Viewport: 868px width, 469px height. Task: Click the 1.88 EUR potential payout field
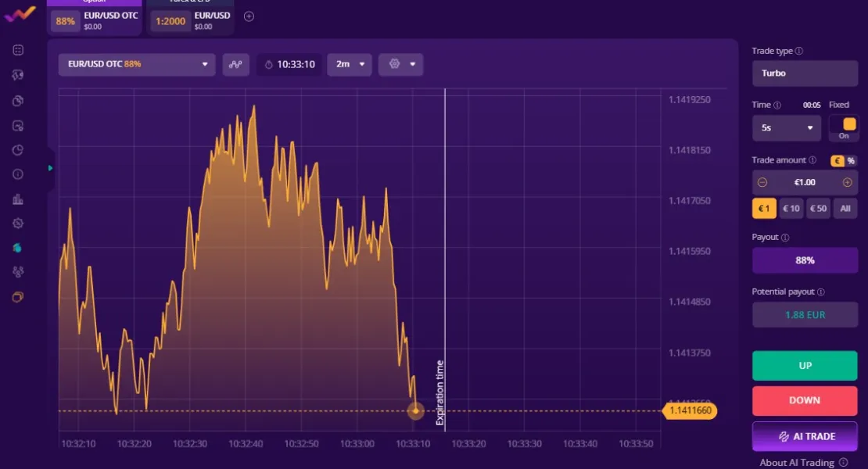pyautogui.click(x=805, y=315)
